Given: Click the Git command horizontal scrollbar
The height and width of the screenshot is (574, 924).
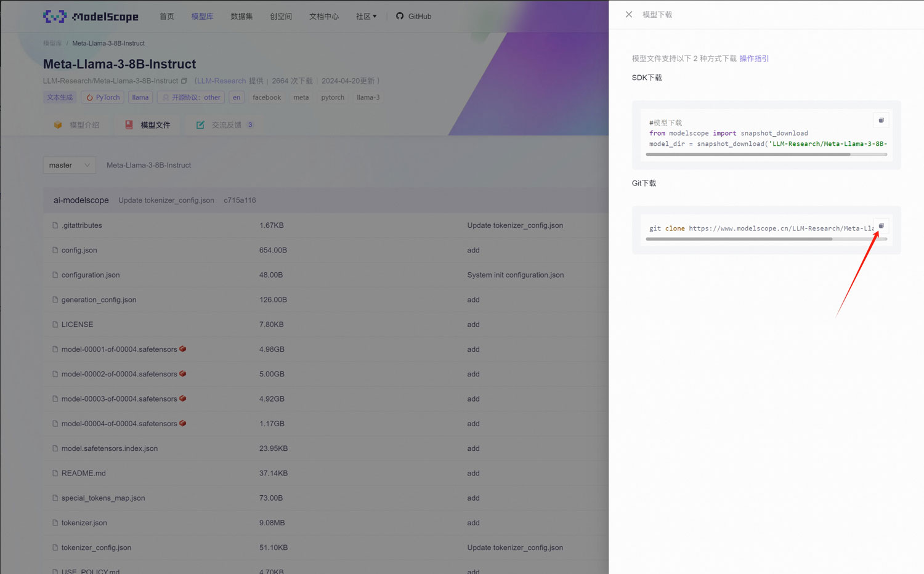Looking at the screenshot, I should [x=739, y=239].
